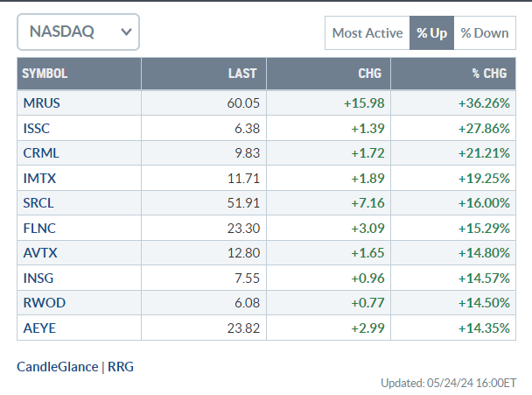Screen dimensions: 532x395
Task: Click the AVTX ticker link
Action: point(38,255)
